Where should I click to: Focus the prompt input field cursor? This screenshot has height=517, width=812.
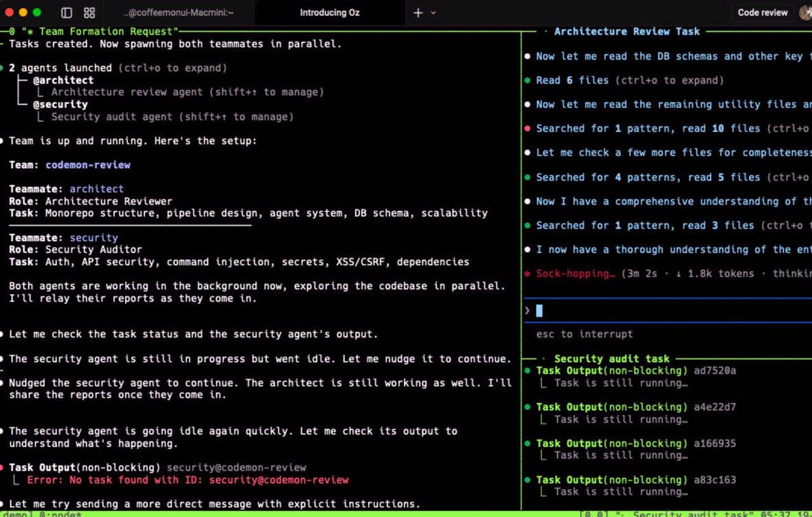(x=539, y=310)
